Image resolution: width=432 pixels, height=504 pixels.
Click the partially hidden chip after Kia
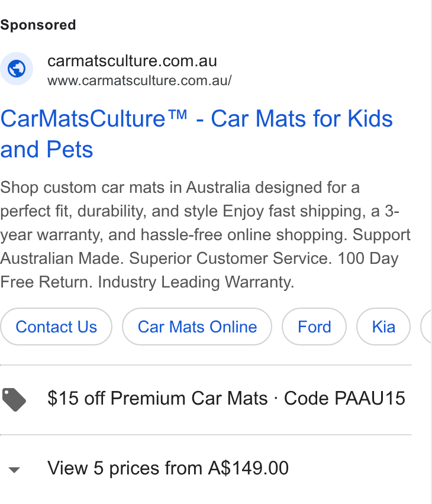(426, 327)
